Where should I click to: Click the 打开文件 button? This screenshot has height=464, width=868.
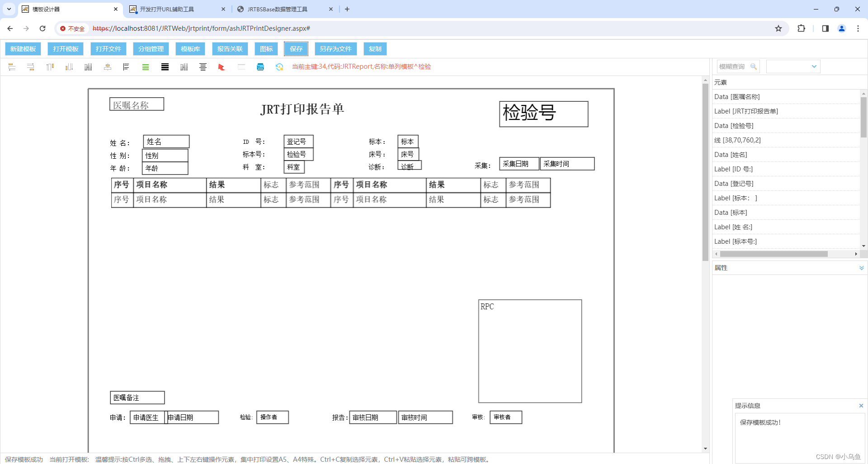(108, 49)
